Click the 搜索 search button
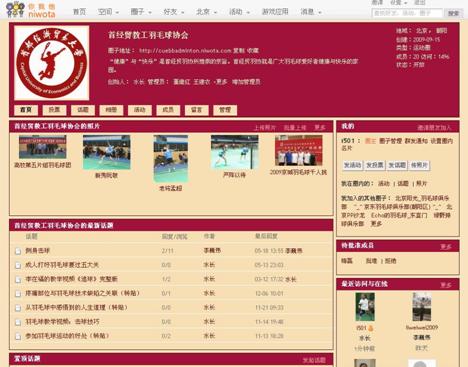Viewport: 468px width, 367px height. (454, 13)
